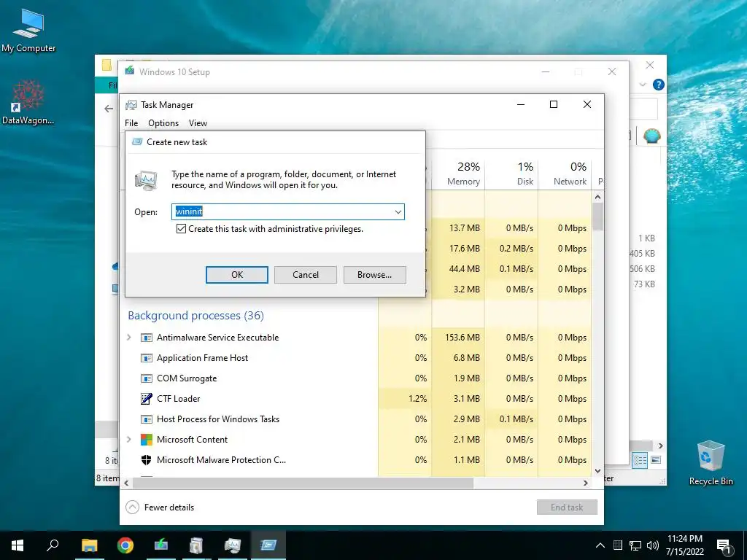This screenshot has height=560, width=747.
Task: Select the Background processes (36) heading
Action: 196,316
